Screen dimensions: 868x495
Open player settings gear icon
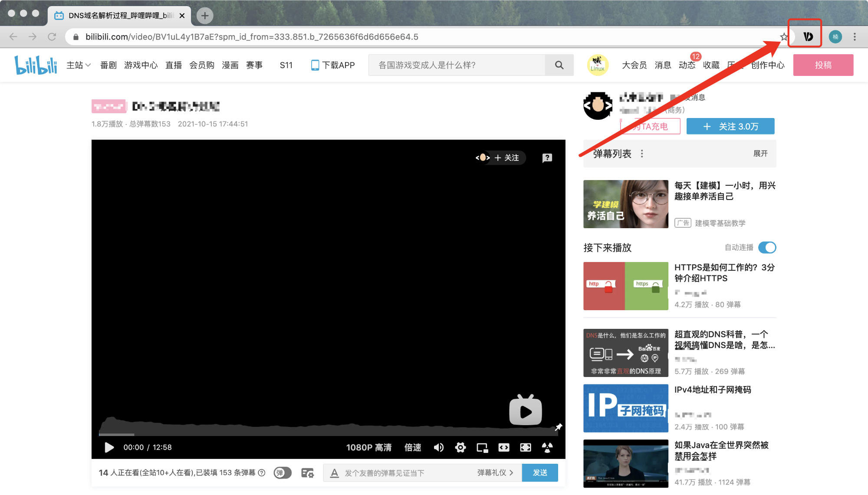point(460,447)
